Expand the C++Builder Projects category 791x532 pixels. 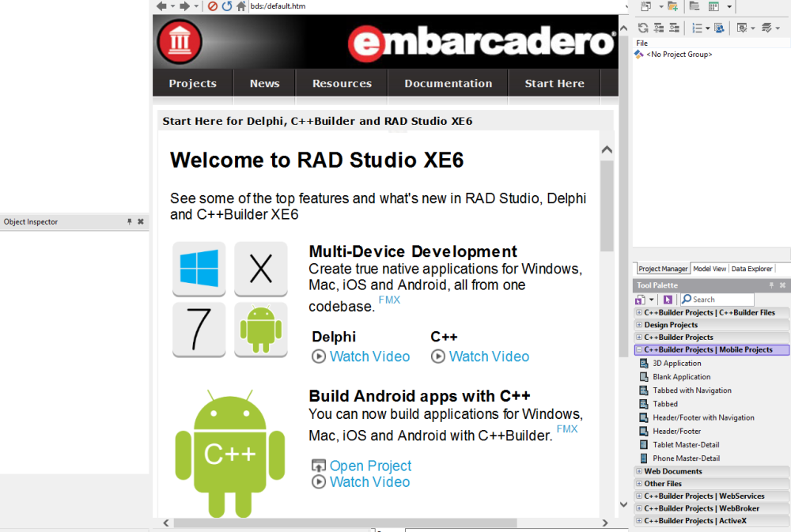click(x=638, y=337)
